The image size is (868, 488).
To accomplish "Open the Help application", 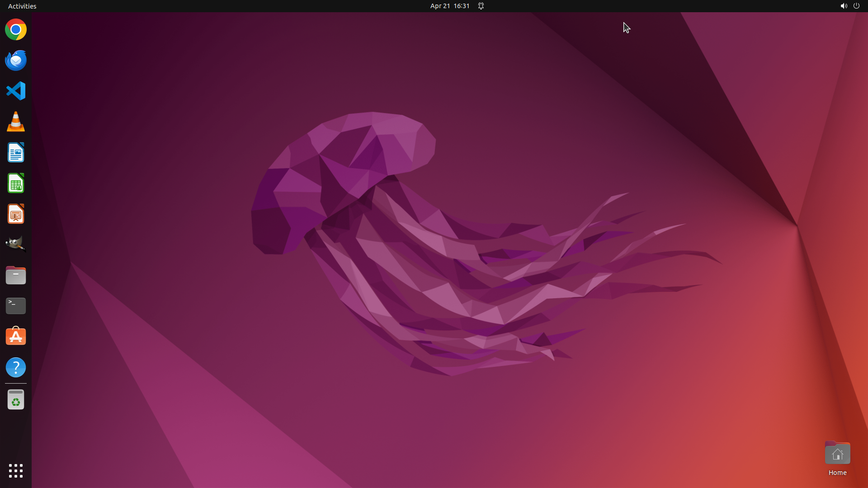I will point(16,367).
